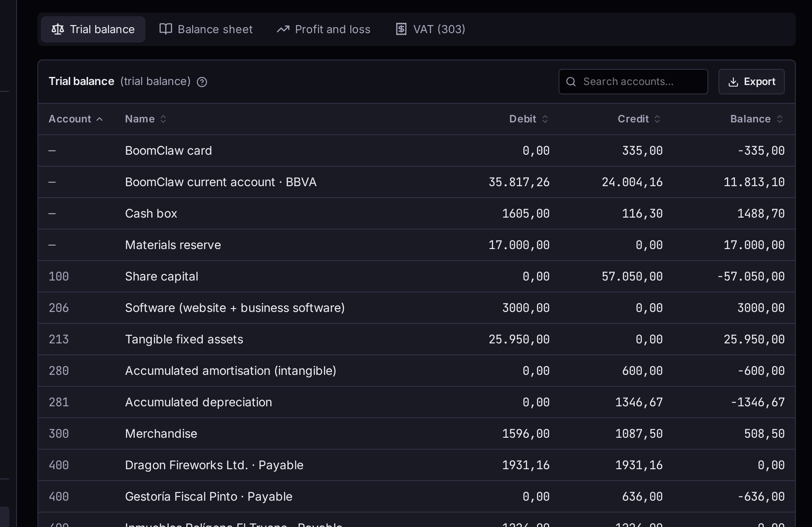Click the magnifier icon in search box
This screenshot has height=527, width=812.
click(571, 82)
